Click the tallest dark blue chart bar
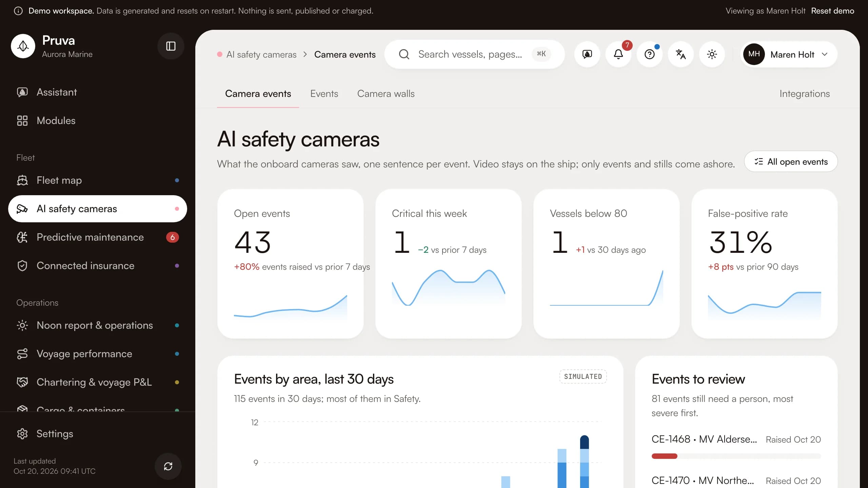The width and height of the screenshot is (868, 488). pyautogui.click(x=585, y=442)
